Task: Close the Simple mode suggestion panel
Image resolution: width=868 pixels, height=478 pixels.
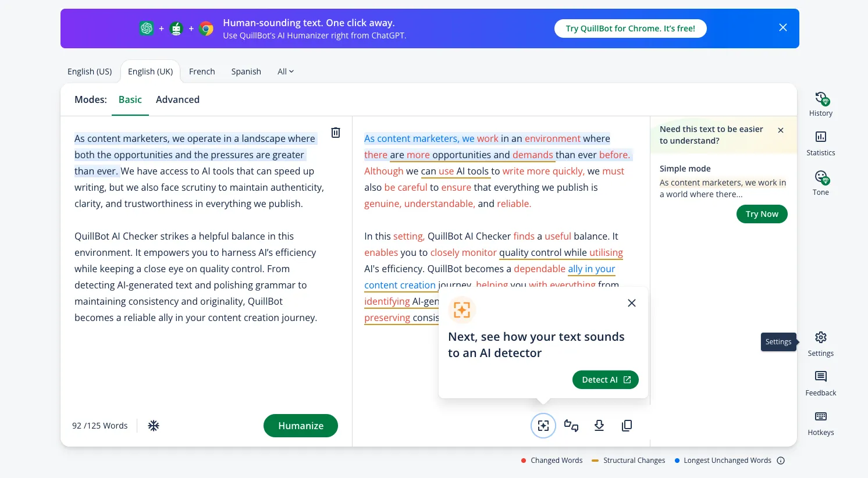Action: [x=781, y=130]
